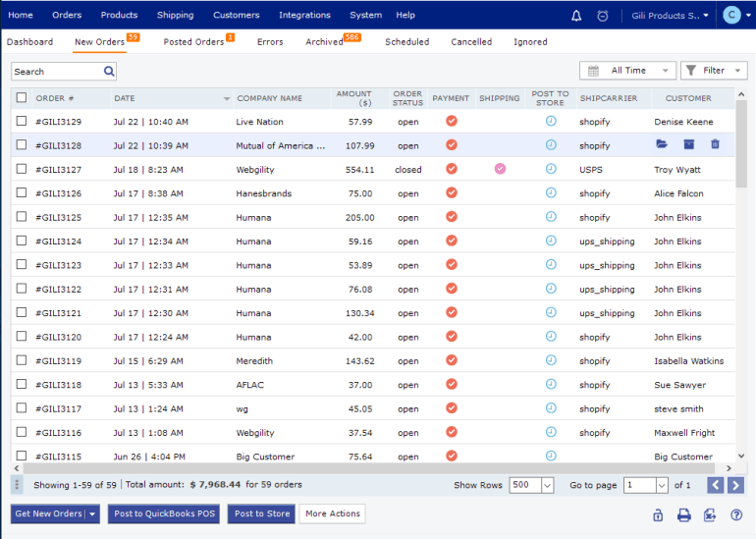Click pink shipping status icon for #GILI3127
The image size is (756, 539).
(500, 169)
